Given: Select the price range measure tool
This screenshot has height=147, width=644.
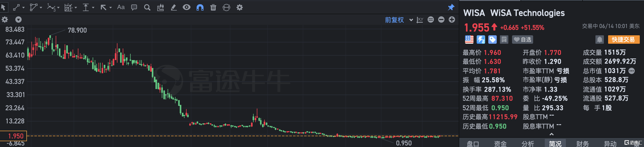Looking at the screenshot, I should (86, 7).
